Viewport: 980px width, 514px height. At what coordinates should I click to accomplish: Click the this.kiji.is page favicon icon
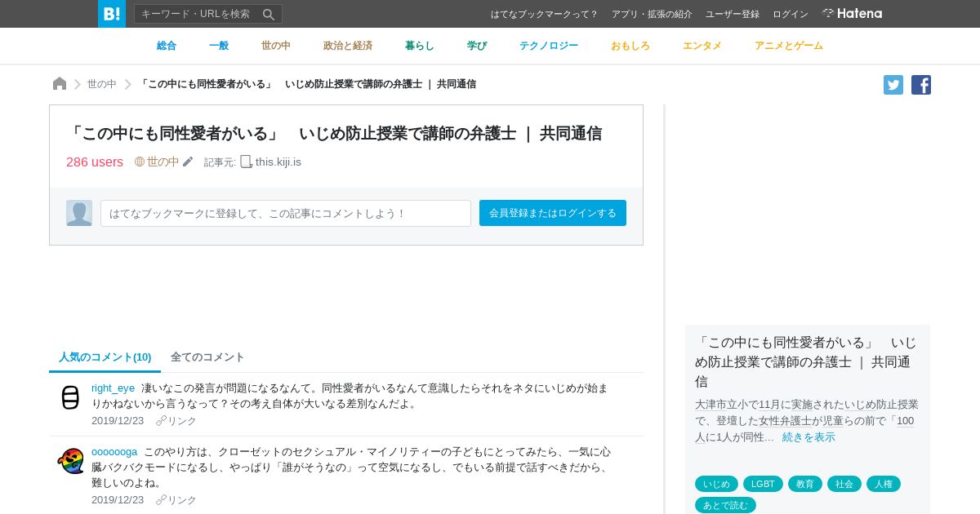[246, 162]
